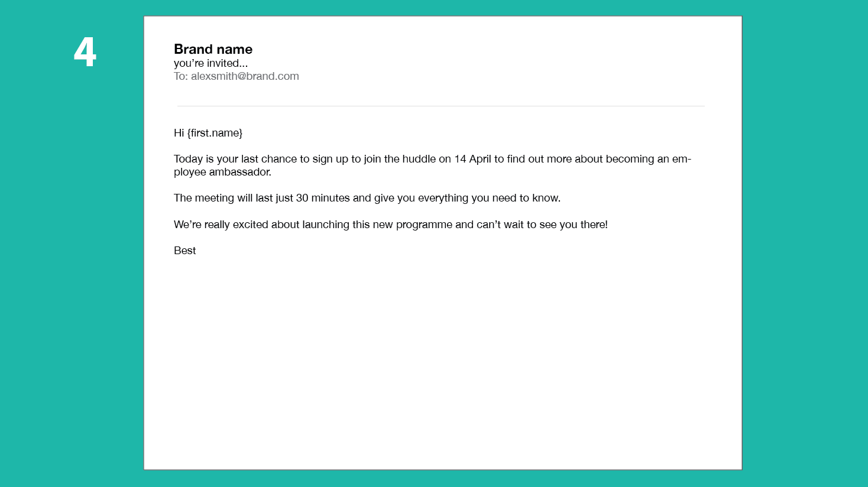Click "ployee ambassador." on the wrapped line
The width and height of the screenshot is (868, 487).
(222, 172)
